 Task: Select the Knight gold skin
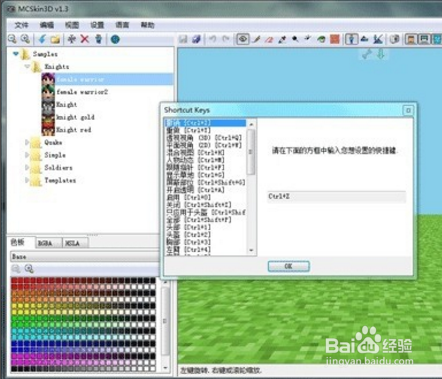point(75,117)
